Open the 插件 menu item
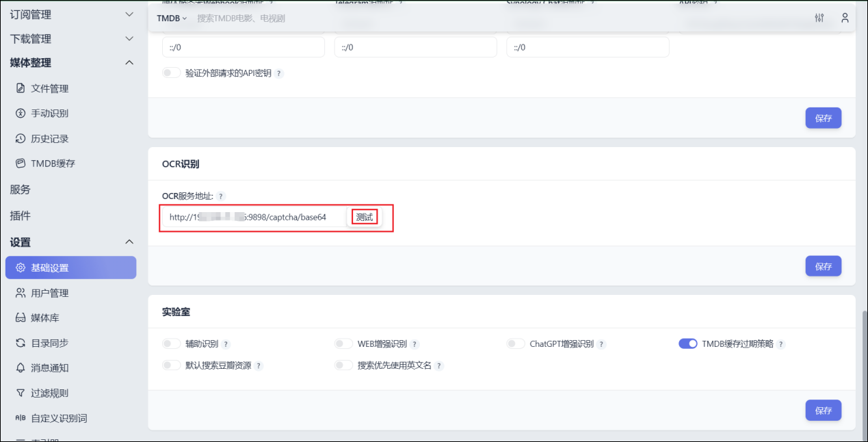 (x=21, y=216)
